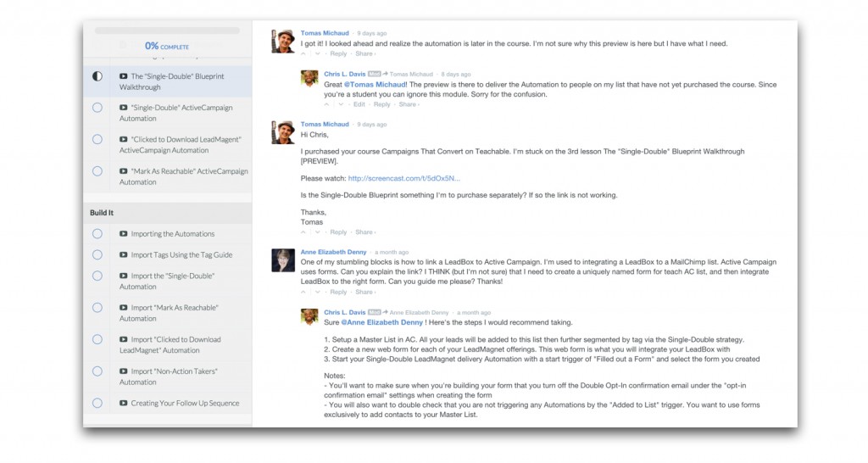Click @Tomas Michaud mention in Chris's reply
This screenshot has height=463, width=868.
[x=376, y=85]
